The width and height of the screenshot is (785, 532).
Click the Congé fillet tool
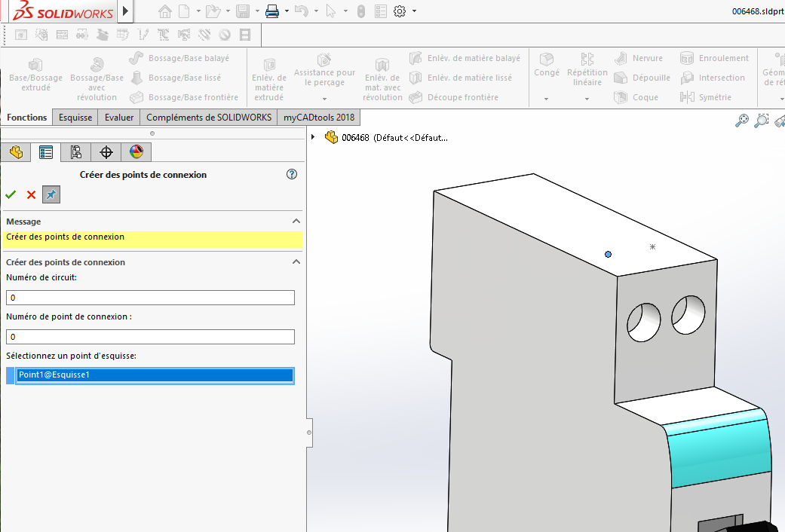[546, 65]
